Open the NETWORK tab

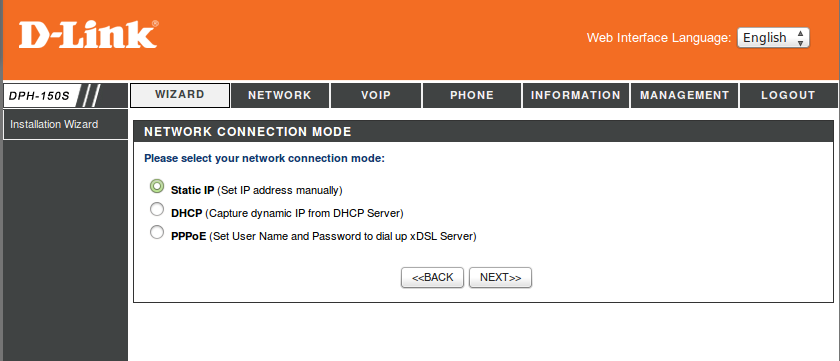coord(280,95)
